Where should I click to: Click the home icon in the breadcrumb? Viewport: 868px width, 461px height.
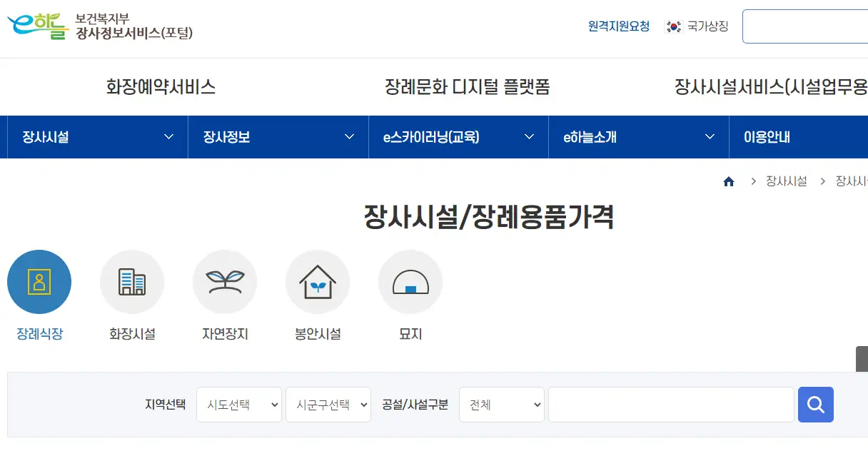pyautogui.click(x=729, y=181)
